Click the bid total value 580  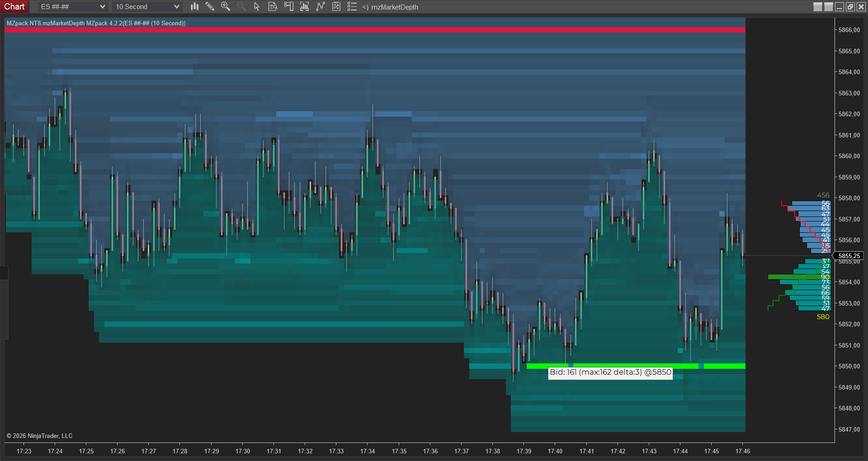(823, 317)
